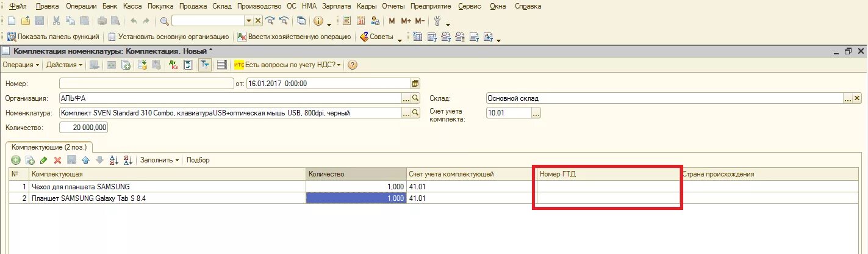Click the Search magnifier icon
868x254 pixels.
click(x=164, y=21)
